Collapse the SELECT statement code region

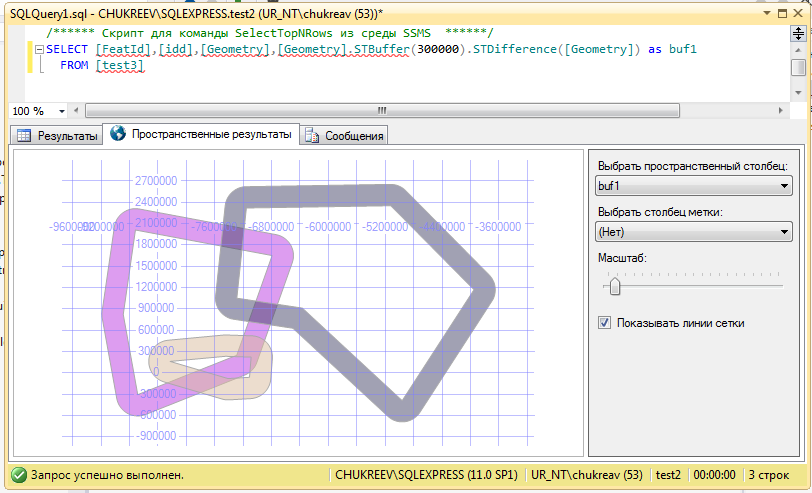38,49
